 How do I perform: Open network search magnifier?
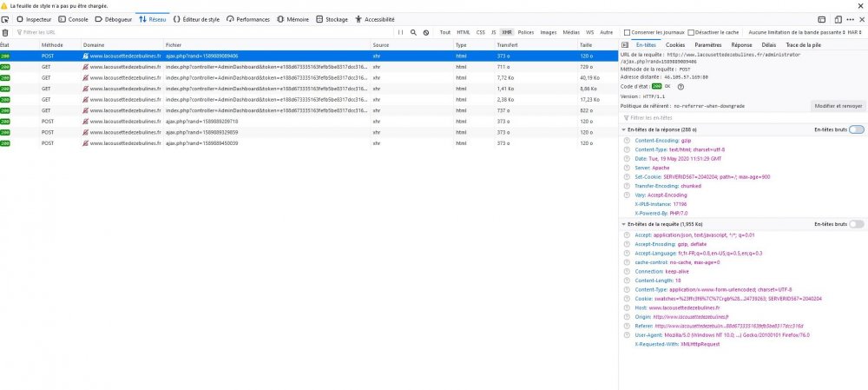(x=413, y=33)
